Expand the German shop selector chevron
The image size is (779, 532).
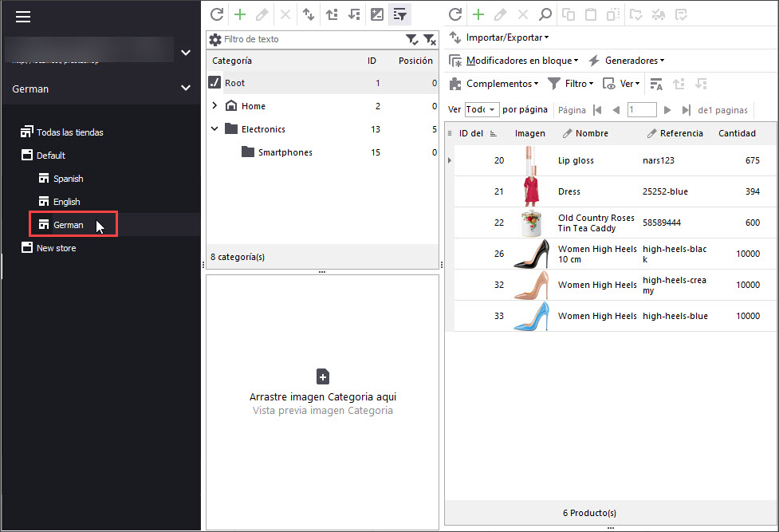point(186,88)
